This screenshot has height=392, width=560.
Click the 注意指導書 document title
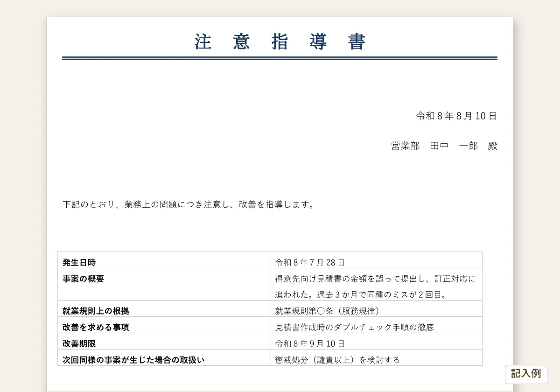280,42
